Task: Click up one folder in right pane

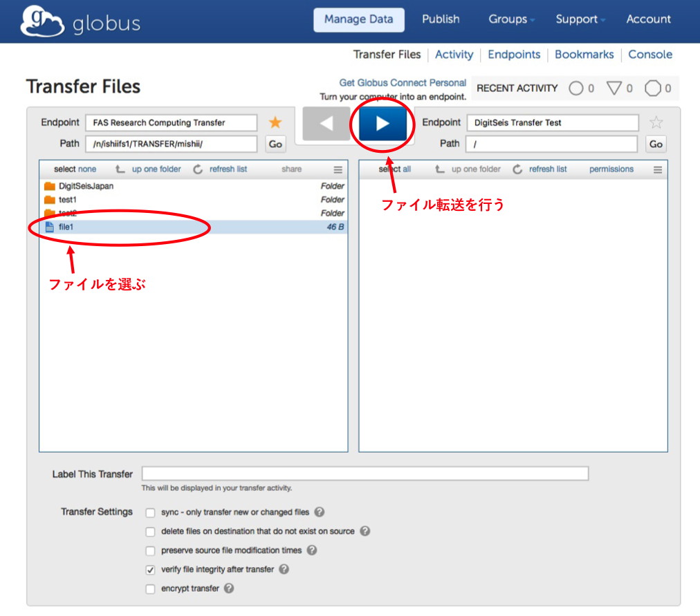Action: [x=476, y=169]
